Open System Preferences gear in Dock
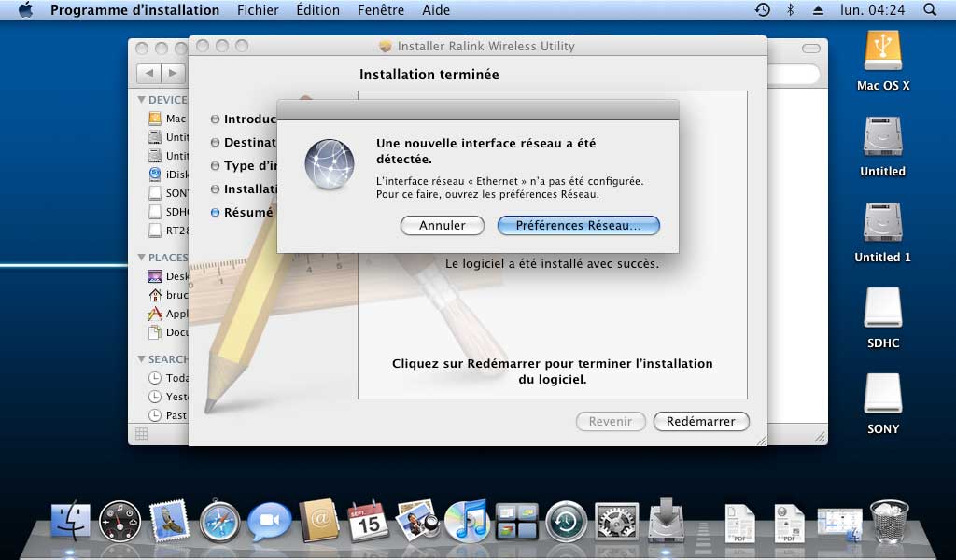This screenshot has width=956, height=560. (x=616, y=522)
